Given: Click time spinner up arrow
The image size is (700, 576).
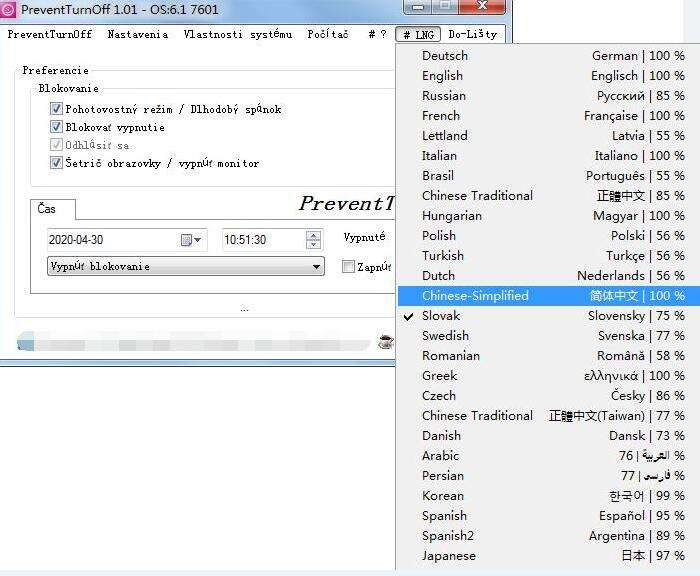Looking at the screenshot, I should 313,235.
